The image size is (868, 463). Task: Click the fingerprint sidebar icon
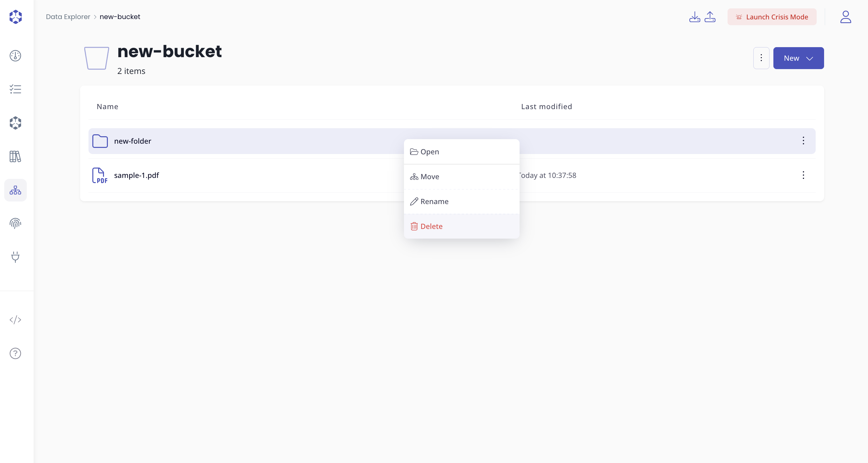[x=15, y=223]
